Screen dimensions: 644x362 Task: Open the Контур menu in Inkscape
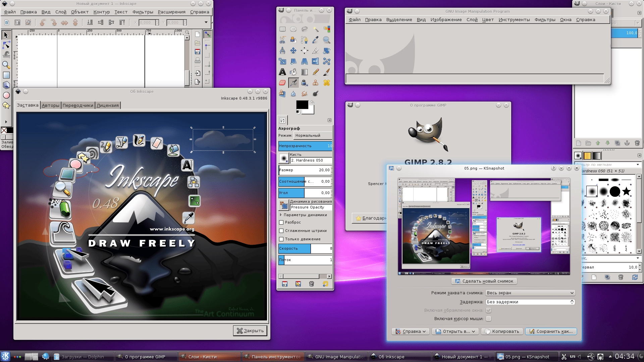(102, 12)
